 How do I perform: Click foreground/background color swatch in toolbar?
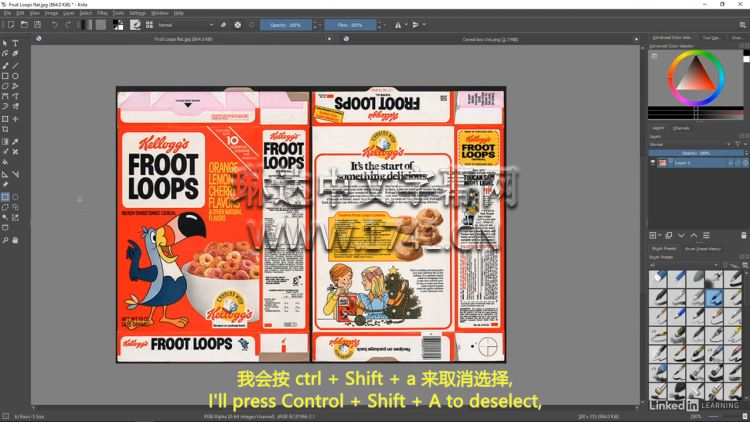[118, 25]
